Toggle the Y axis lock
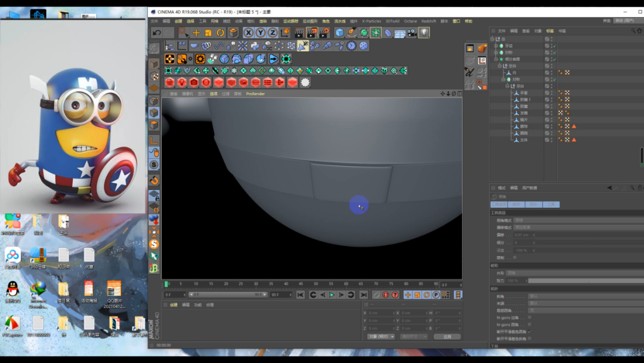The image size is (644, 363). [x=261, y=32]
